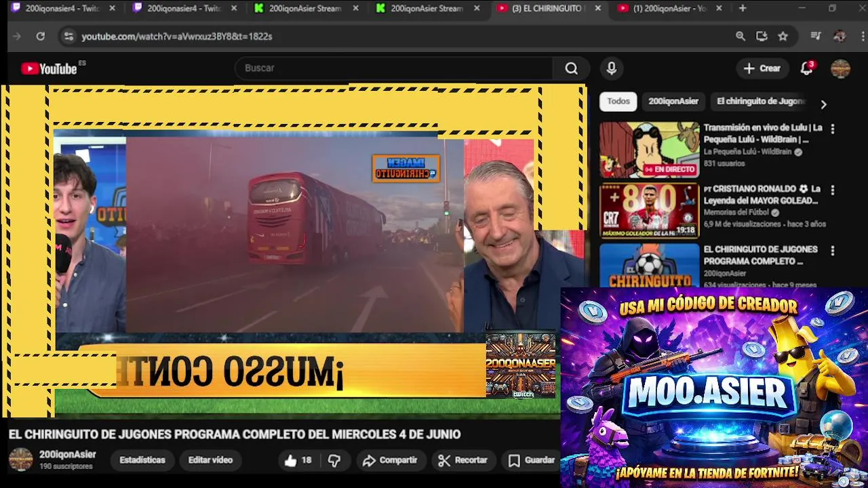Open Estadísticas for this video
The width and height of the screenshot is (868, 488).
[142, 460]
